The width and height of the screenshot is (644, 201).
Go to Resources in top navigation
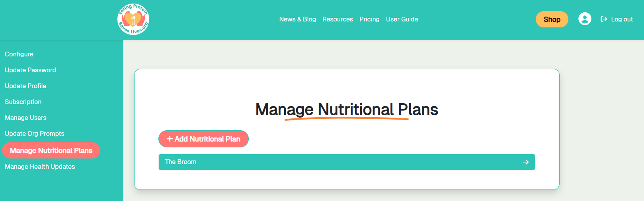tap(338, 19)
